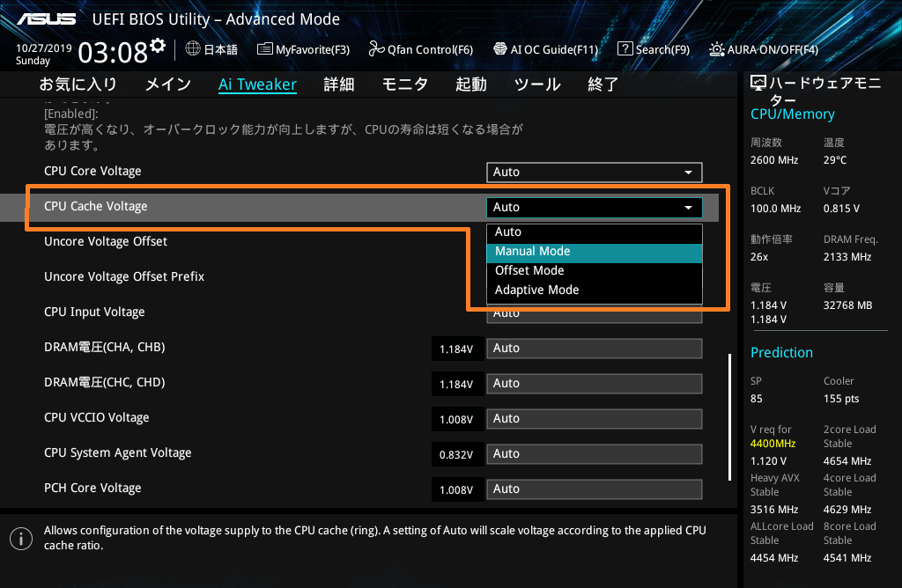Click the info icon beside help text
This screenshot has height=588, width=902.
tap(21, 539)
